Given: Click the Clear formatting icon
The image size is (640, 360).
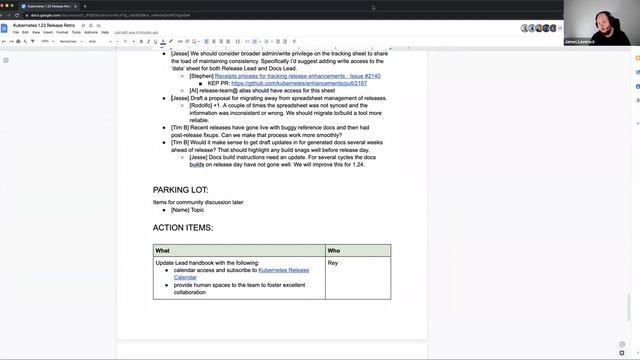Looking at the screenshot, I should 294,42.
